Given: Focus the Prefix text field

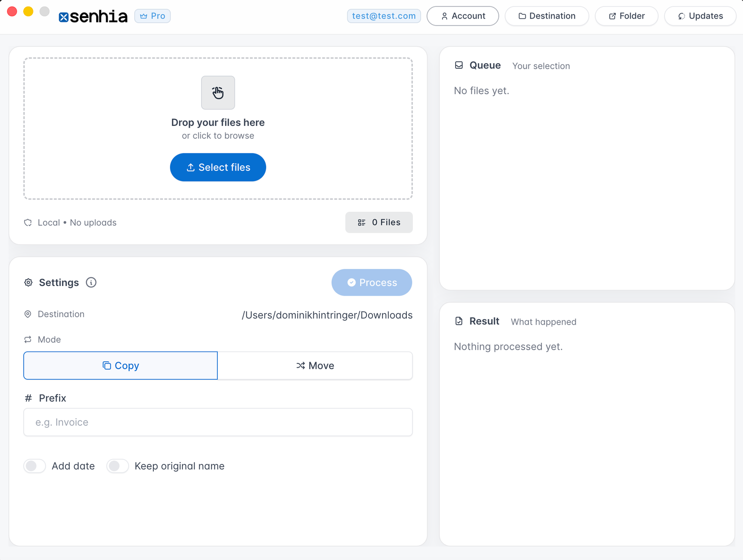Looking at the screenshot, I should tap(218, 422).
